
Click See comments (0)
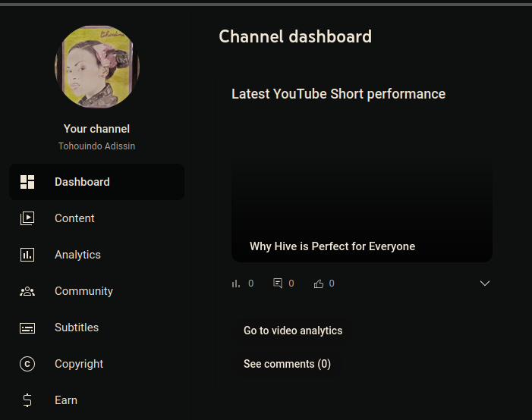(287, 364)
